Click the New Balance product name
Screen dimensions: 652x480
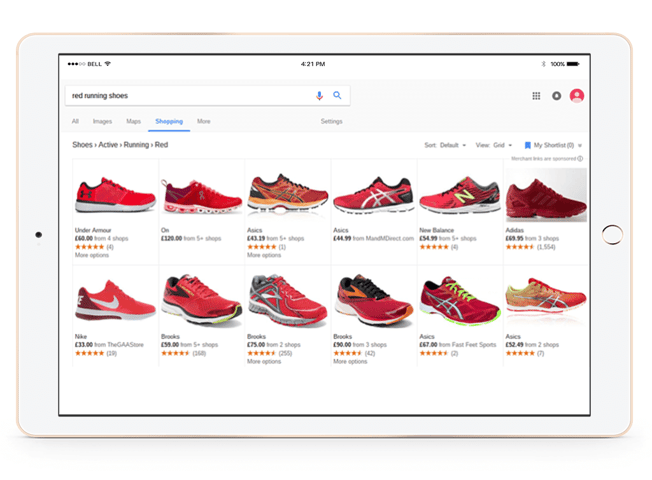point(437,230)
